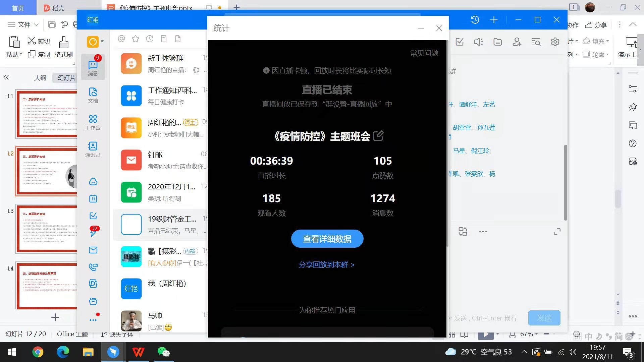Switch to the Outline (大纲) tab
The image size is (644, 362).
(40, 78)
